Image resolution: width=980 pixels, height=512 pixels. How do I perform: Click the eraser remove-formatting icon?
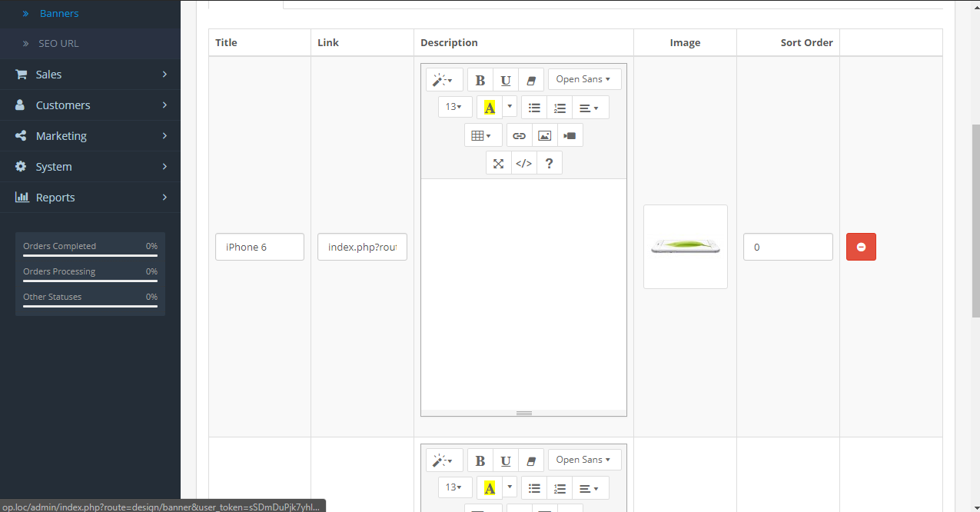pos(530,80)
